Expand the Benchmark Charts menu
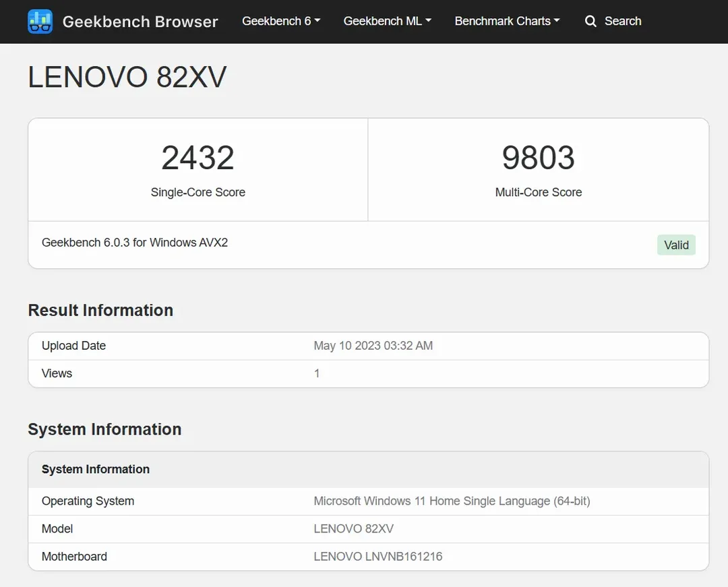 coord(507,21)
